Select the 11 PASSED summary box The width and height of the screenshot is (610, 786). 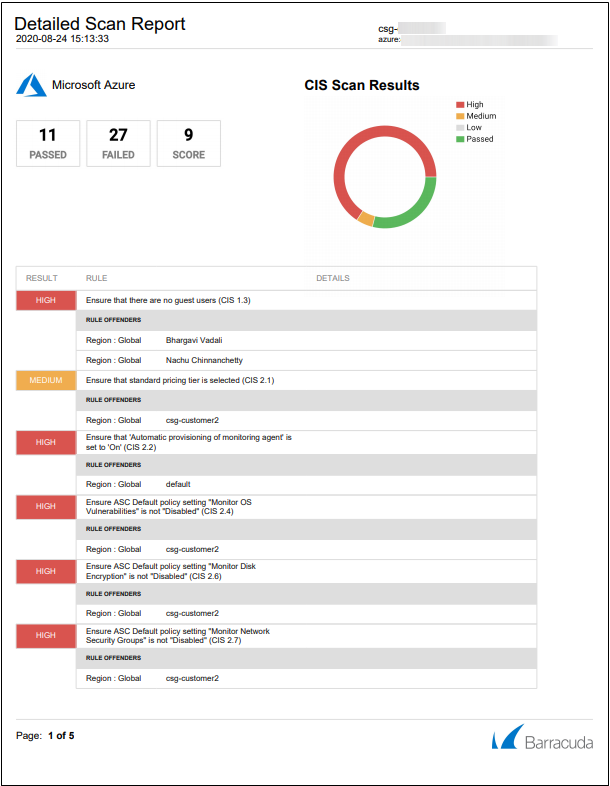pyautogui.click(x=48, y=143)
